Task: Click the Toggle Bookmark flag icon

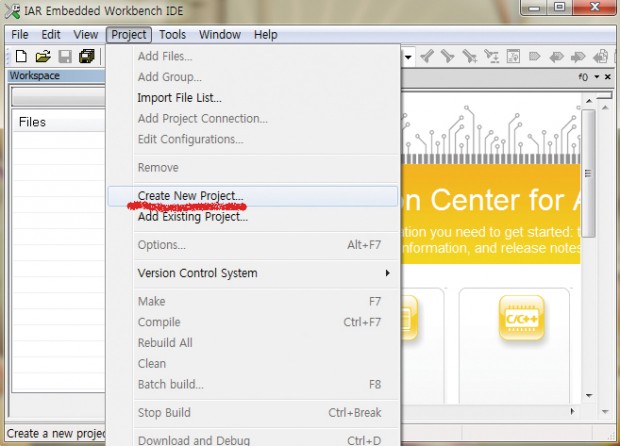Action: pyautogui.click(x=534, y=57)
